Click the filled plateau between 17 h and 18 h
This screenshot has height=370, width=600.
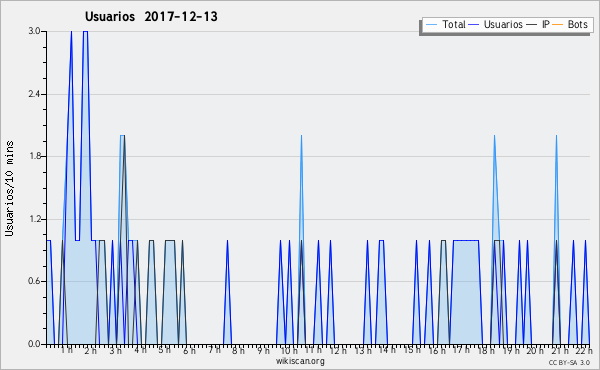click(466, 292)
